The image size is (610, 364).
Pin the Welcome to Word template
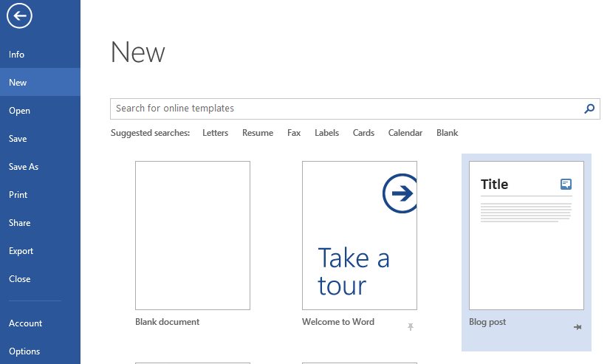click(411, 326)
